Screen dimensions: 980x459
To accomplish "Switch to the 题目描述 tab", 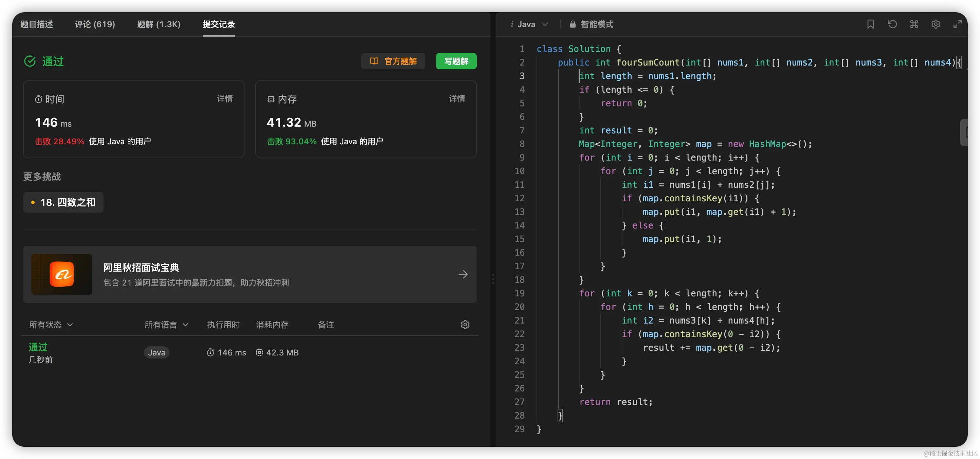I will click(x=37, y=24).
